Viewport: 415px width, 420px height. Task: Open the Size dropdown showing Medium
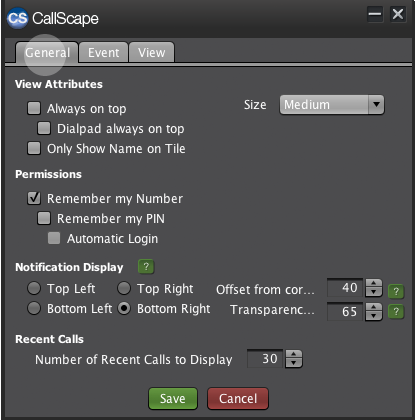coord(332,105)
